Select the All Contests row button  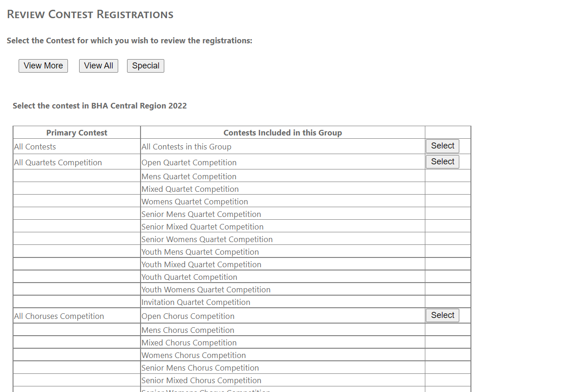[x=443, y=146]
